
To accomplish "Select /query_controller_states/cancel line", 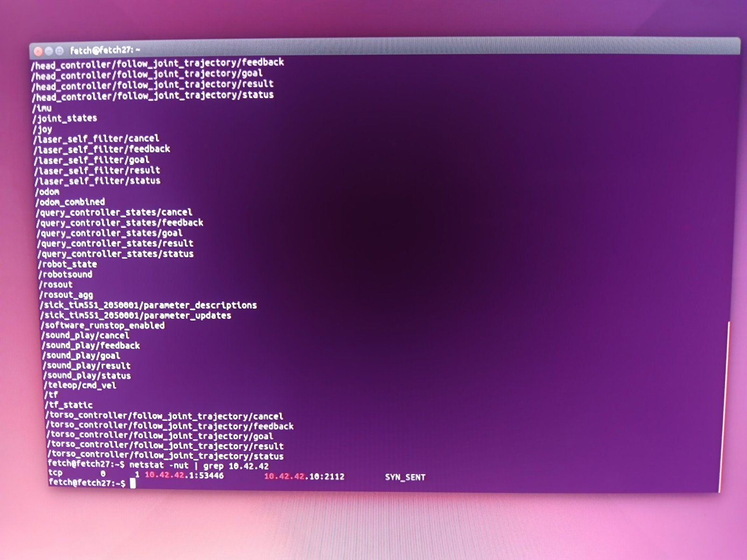I will pyautogui.click(x=114, y=212).
